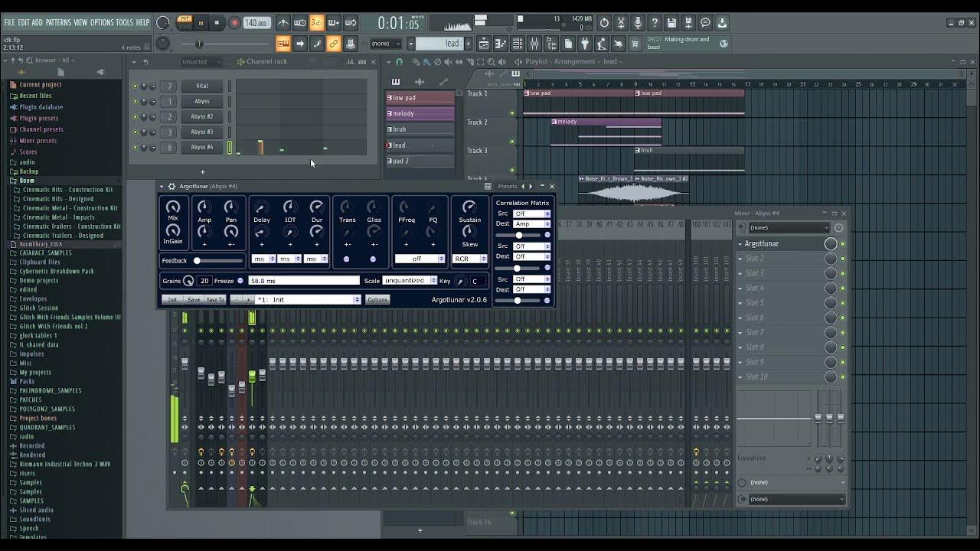Click the undo history icon
980x551 pixels.
(x=604, y=23)
